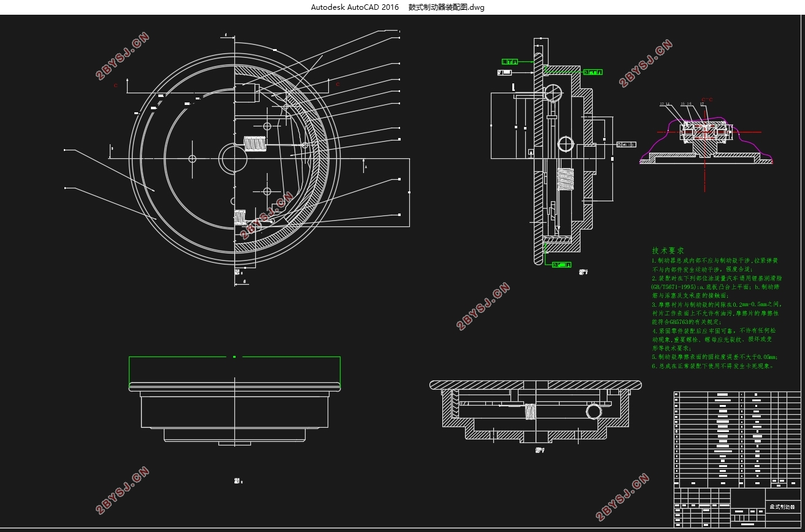This screenshot has height=532, width=805.
Task: Click the title text '鼓式制动器装配图.dwg'
Action: point(446,7)
